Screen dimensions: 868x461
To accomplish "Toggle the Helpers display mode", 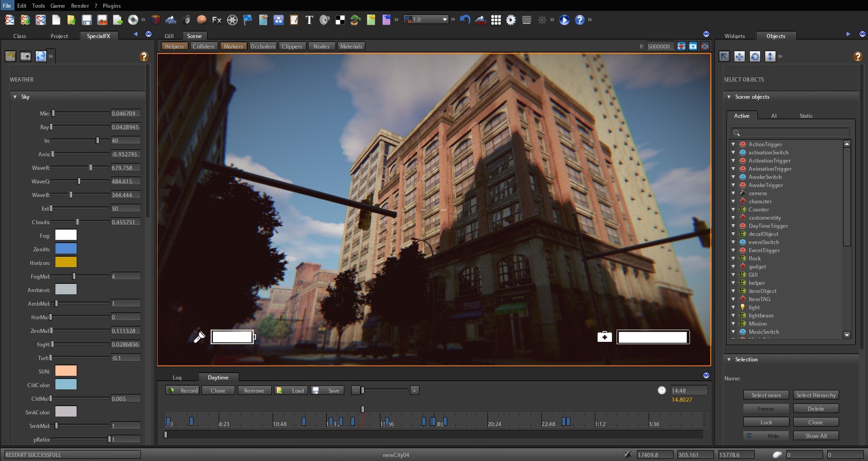I will pos(174,46).
